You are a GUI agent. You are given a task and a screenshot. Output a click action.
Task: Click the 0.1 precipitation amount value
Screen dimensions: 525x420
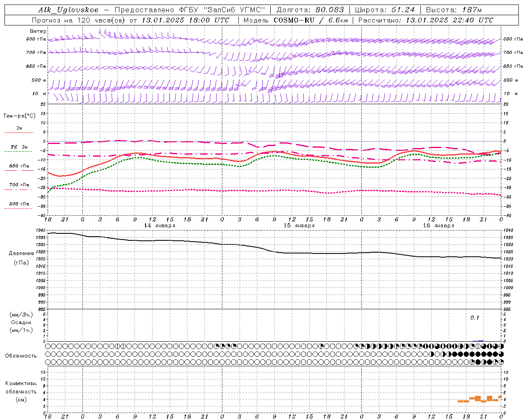pyautogui.click(x=475, y=318)
